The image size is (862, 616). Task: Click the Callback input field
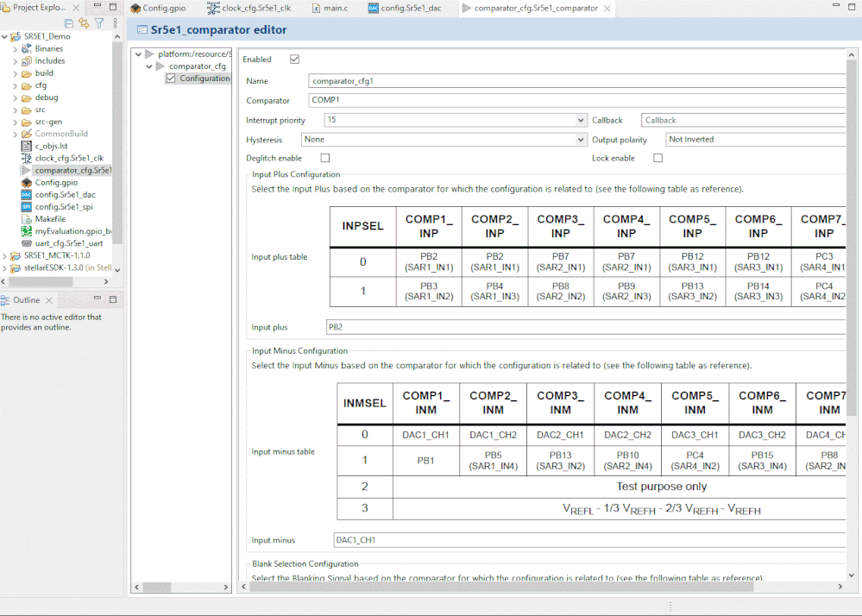click(743, 120)
